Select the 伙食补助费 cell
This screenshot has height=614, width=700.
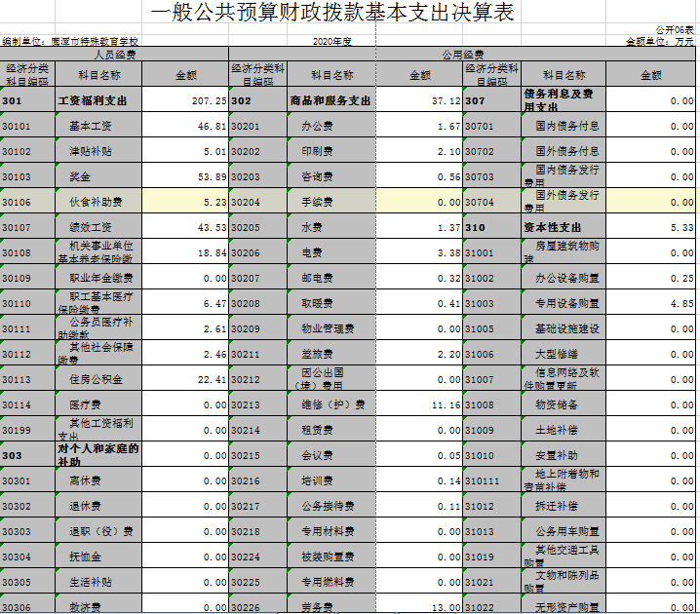[x=98, y=201]
